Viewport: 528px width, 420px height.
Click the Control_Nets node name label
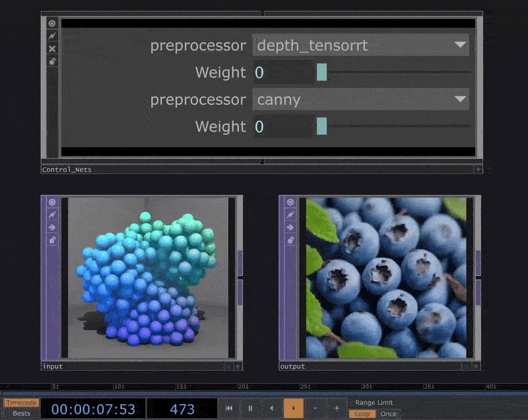point(67,170)
